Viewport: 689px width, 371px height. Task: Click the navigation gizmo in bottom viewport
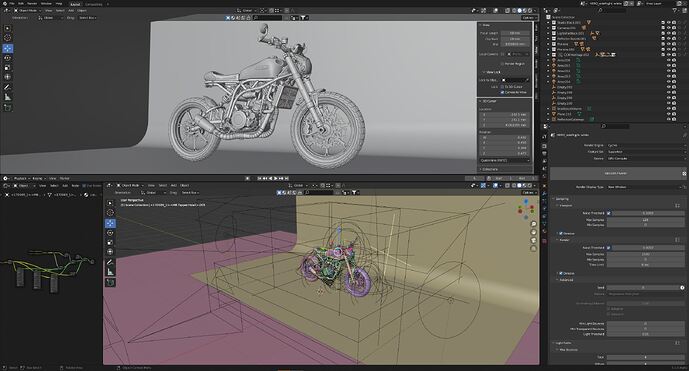pyautogui.click(x=526, y=208)
